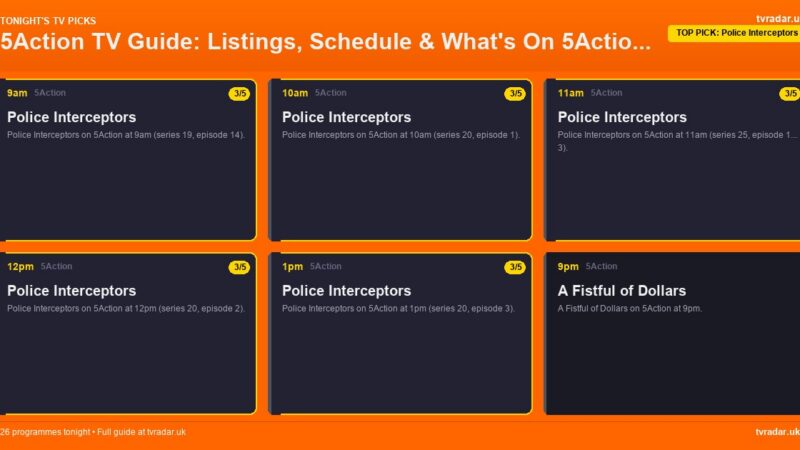Click the TOP PICK: Police Interceptors badge
This screenshot has height=450, width=800.
[x=734, y=33]
